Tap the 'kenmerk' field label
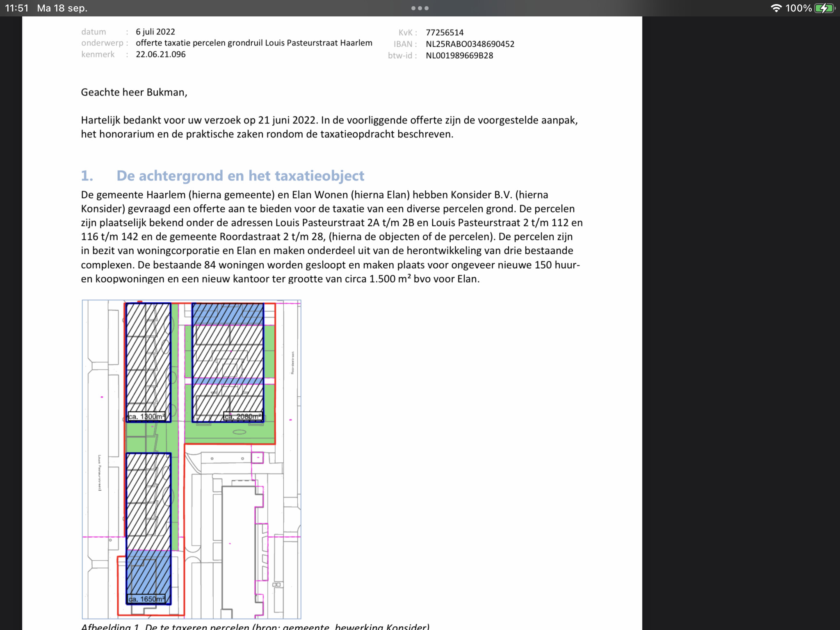The image size is (840, 630). [98, 54]
